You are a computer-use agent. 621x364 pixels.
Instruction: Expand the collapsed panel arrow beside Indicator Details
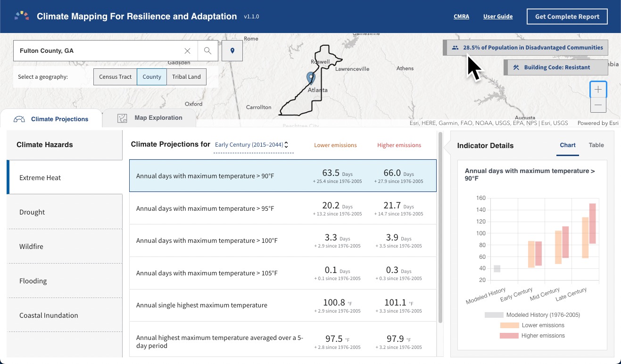446,146
